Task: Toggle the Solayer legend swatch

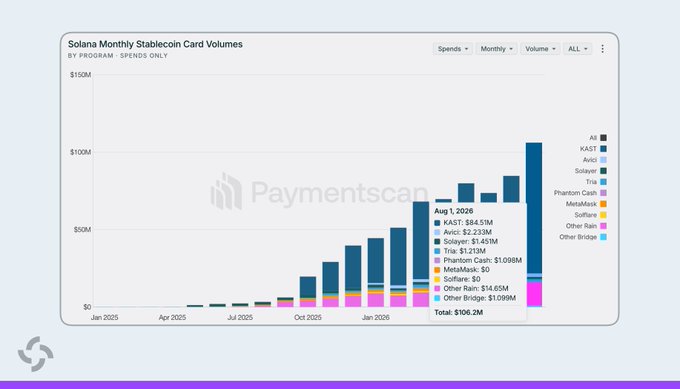Action: tap(603, 171)
